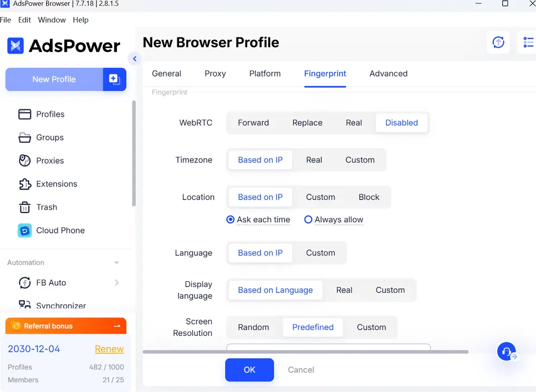The width and height of the screenshot is (536, 392).
Task: Select the 'Always allow' radio option
Action: tap(308, 220)
